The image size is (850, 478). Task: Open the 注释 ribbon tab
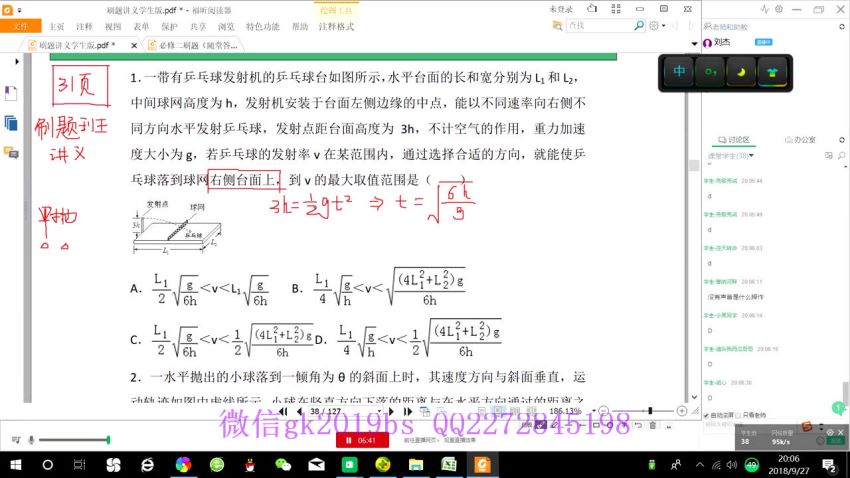[84, 27]
